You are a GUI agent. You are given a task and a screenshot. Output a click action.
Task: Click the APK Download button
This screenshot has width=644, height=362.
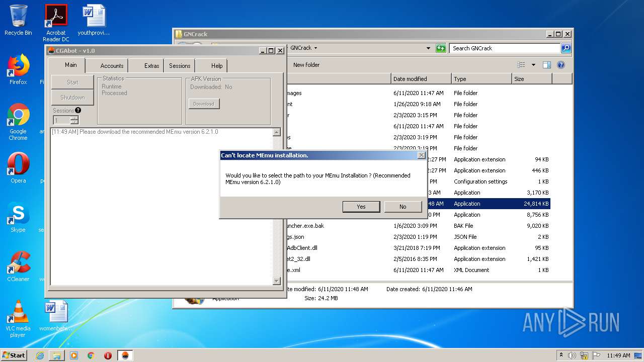(x=204, y=104)
